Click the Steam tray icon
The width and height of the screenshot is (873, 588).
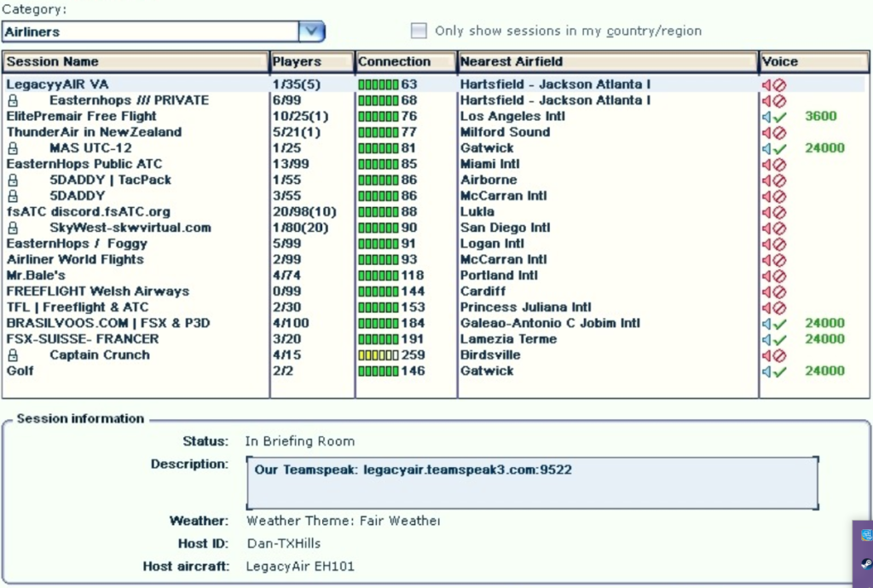point(866,563)
